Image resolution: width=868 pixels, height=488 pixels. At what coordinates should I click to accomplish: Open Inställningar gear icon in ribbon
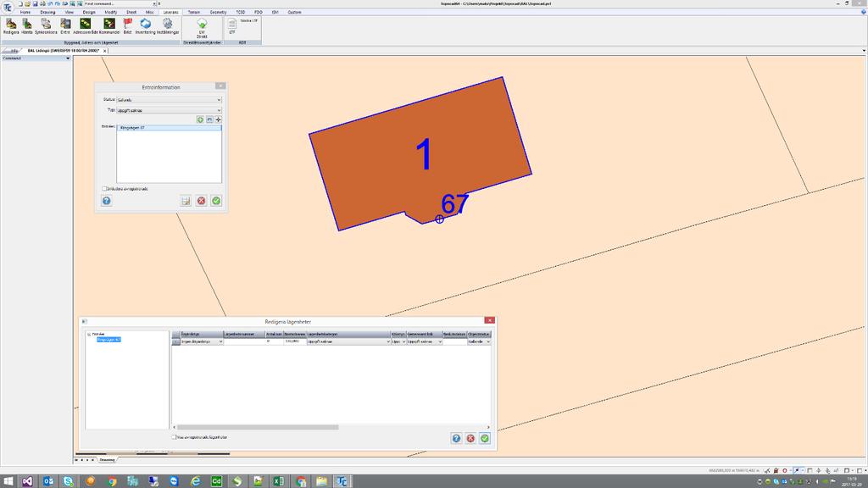[x=168, y=26]
